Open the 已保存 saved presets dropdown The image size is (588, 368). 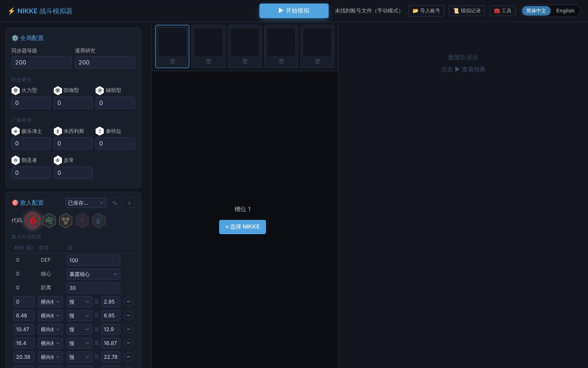click(86, 203)
